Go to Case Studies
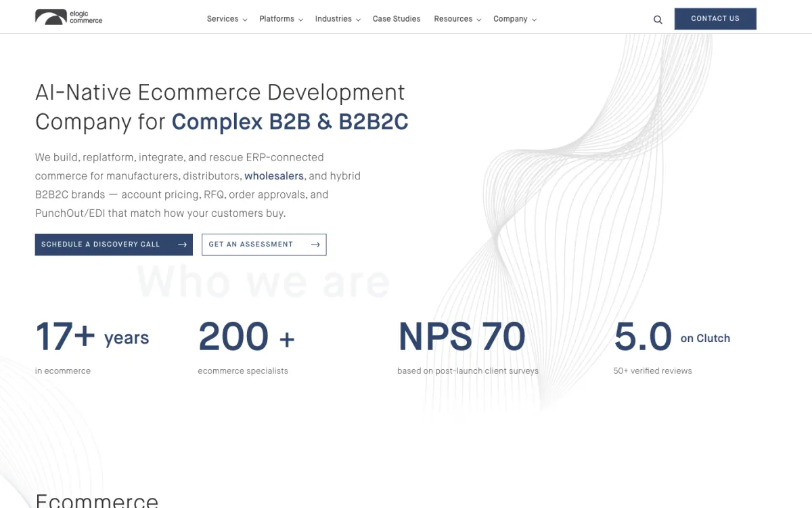The image size is (812, 508). [x=397, y=19]
